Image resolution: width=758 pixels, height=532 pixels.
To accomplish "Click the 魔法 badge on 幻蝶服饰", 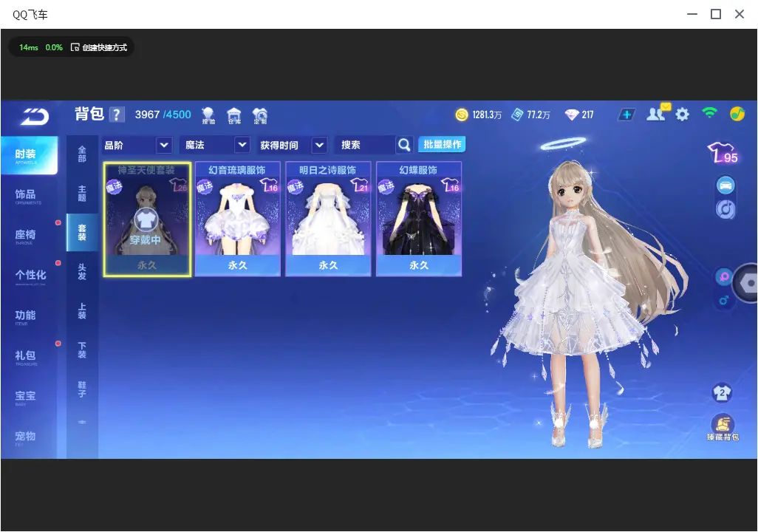I will [386, 187].
